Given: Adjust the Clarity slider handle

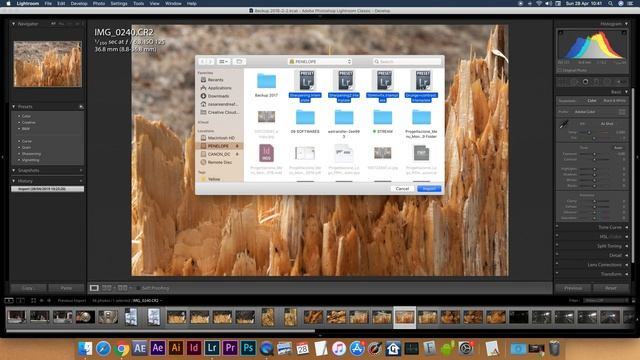Looking at the screenshot, I should (594, 201).
